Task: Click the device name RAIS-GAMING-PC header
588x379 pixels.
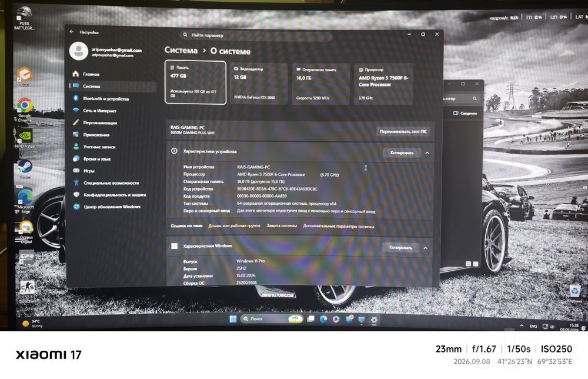Action: [188, 127]
